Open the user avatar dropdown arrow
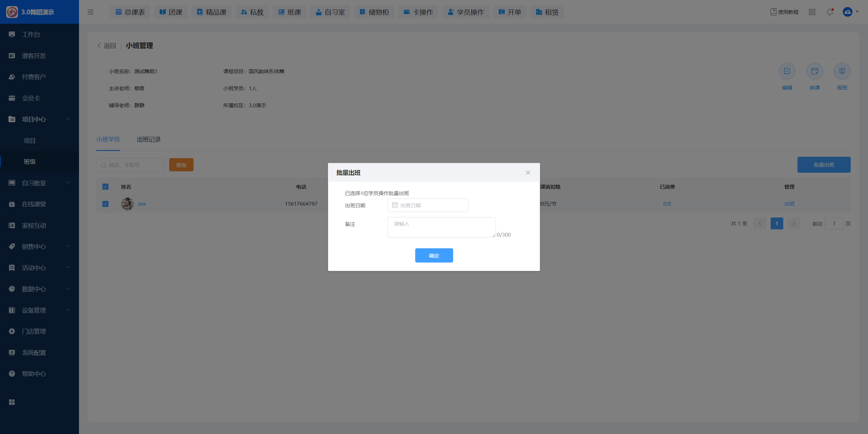Image resolution: width=868 pixels, height=434 pixels. (857, 12)
